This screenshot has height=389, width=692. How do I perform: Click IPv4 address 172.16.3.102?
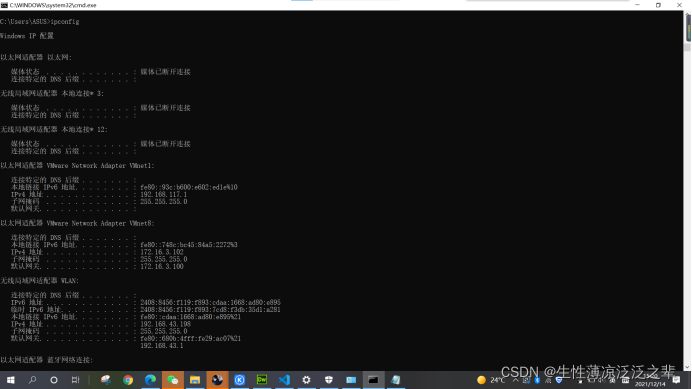(162, 252)
